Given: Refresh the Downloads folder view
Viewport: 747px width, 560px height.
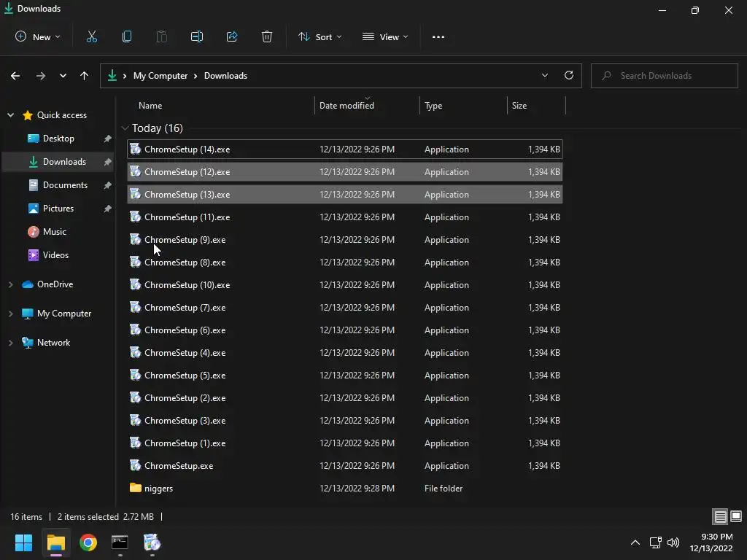Looking at the screenshot, I should point(569,75).
